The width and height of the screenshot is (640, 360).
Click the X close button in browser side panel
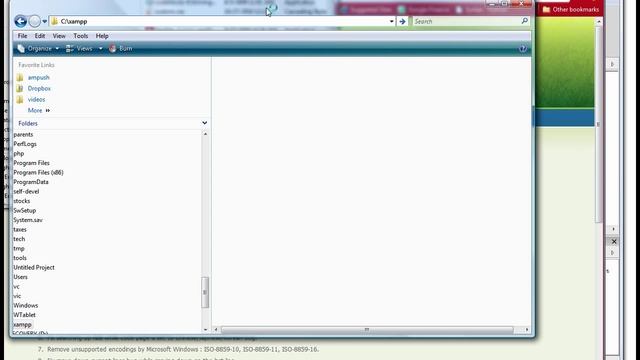(614, 242)
